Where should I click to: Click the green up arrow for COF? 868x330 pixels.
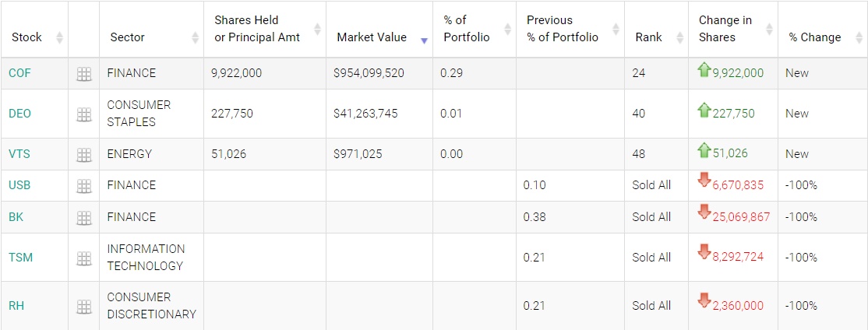(704, 70)
